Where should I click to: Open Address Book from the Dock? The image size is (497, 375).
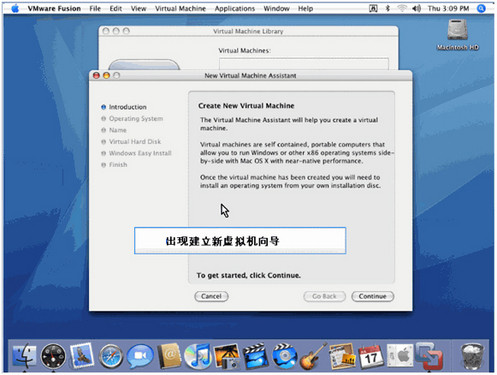click(169, 356)
